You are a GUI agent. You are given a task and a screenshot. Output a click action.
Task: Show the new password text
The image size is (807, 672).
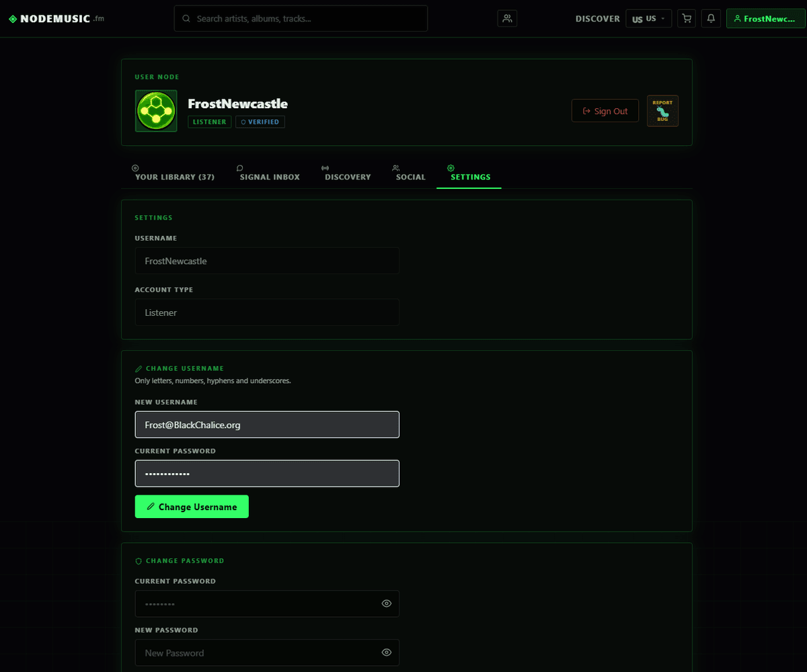387,653
